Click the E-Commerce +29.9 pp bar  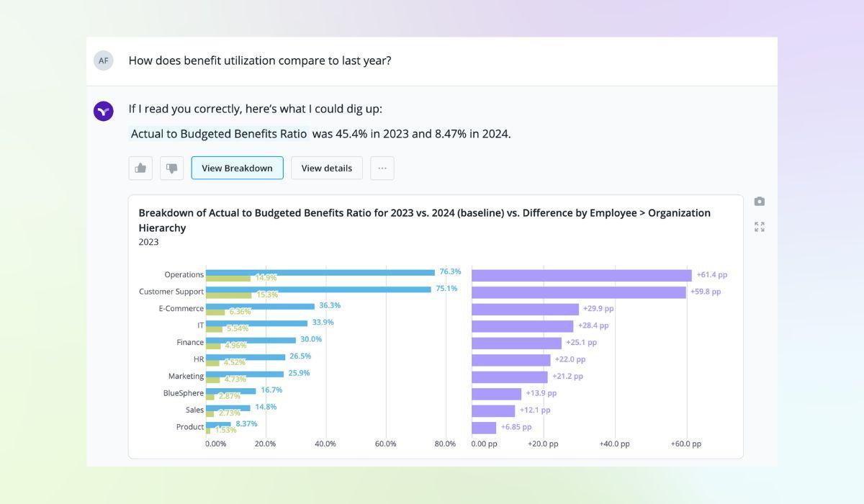pos(525,309)
